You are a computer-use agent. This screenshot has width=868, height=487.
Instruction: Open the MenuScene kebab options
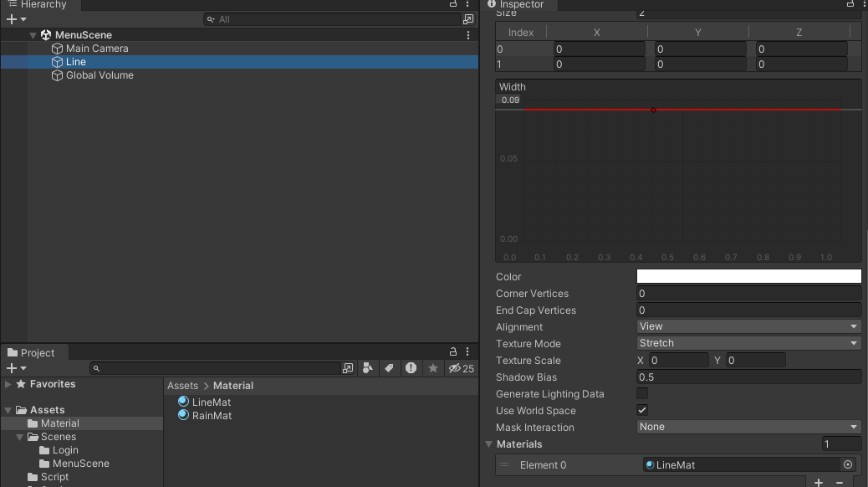[x=468, y=35]
